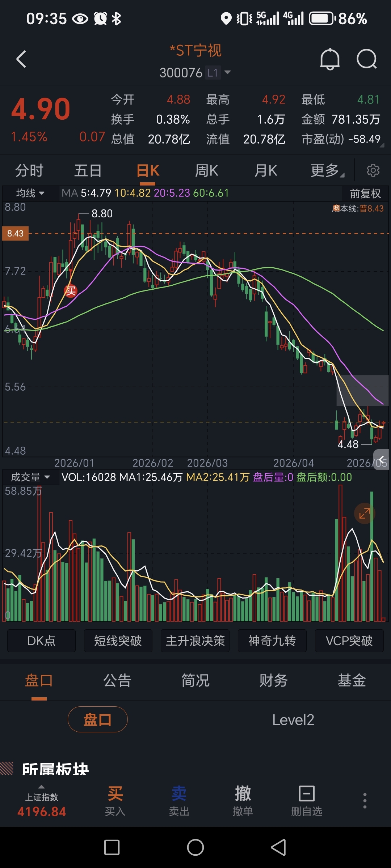
Task: Open chart settings gear icon
Action: (x=373, y=170)
